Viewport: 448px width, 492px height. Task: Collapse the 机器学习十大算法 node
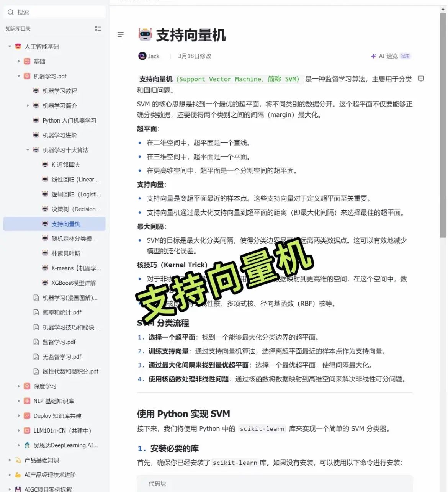[28, 150]
